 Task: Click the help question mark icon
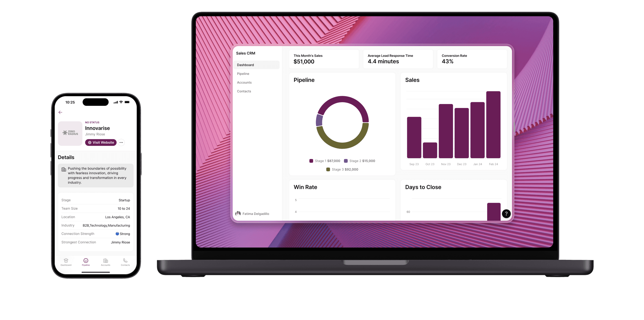pyautogui.click(x=506, y=213)
